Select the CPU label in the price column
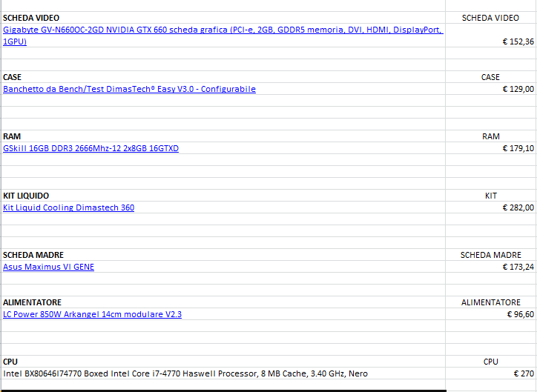537x392 pixels. [491, 362]
